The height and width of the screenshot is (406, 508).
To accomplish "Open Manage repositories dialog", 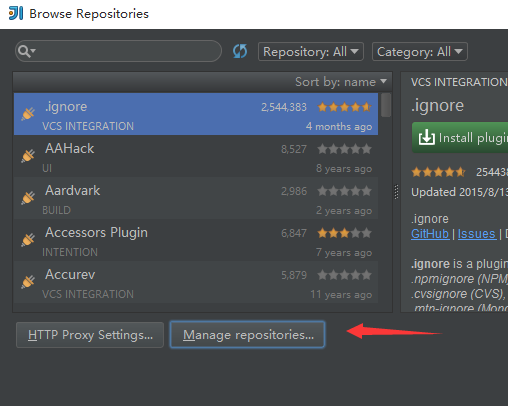I will pos(247,335).
